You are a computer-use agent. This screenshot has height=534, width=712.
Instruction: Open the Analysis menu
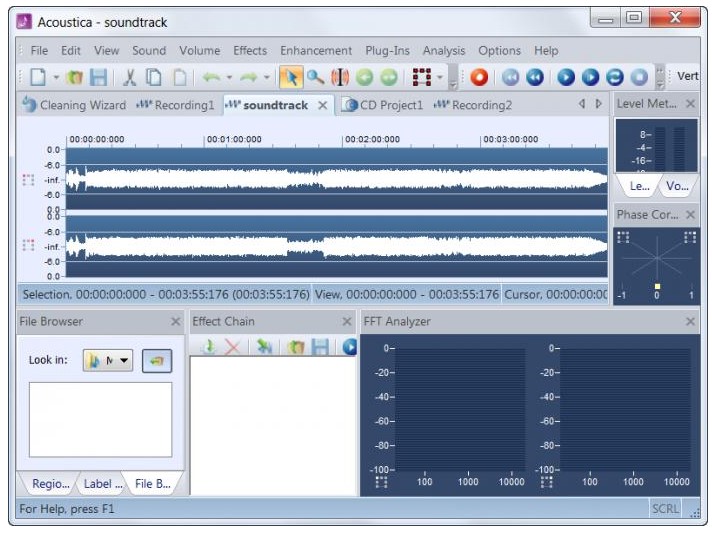click(444, 50)
